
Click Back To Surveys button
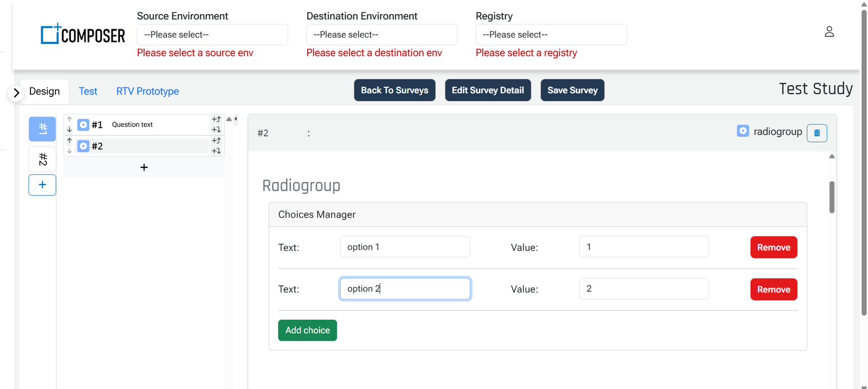click(x=394, y=90)
